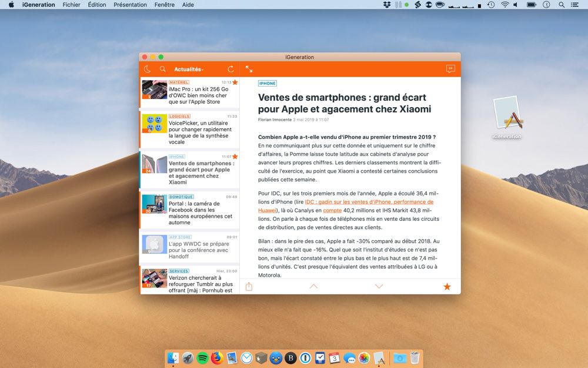Image resolution: width=588 pixels, height=368 pixels.
Task: Click the IPHONE tag above the article headline
Action: pyautogui.click(x=268, y=84)
